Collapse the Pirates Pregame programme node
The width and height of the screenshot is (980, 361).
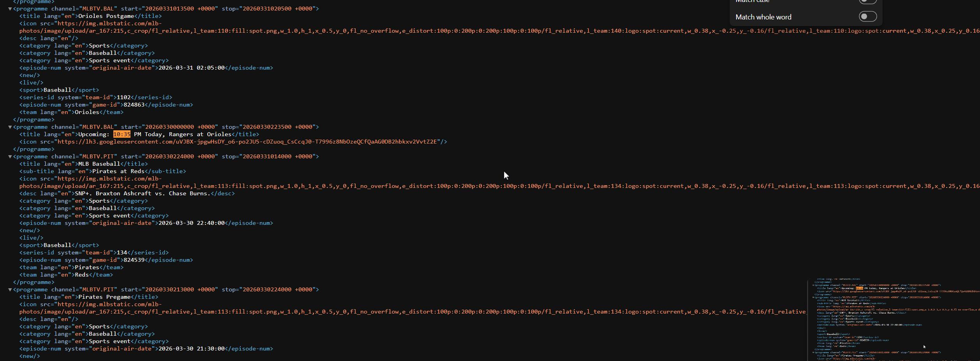tap(10, 289)
